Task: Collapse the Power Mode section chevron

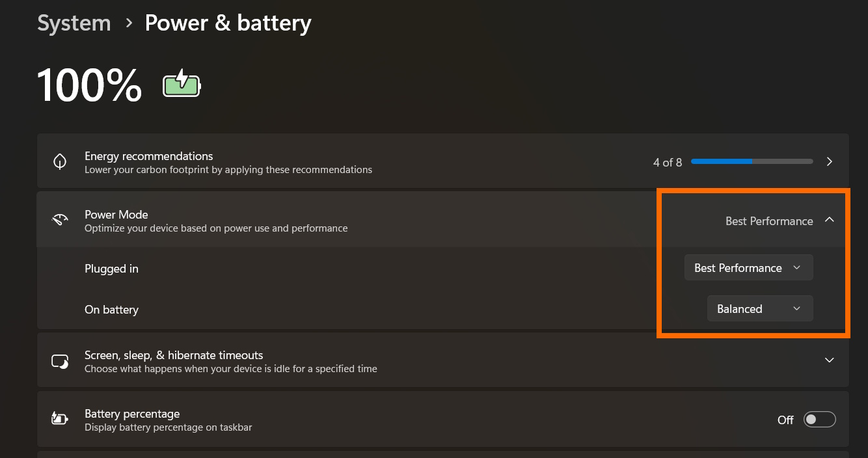Action: tap(829, 221)
